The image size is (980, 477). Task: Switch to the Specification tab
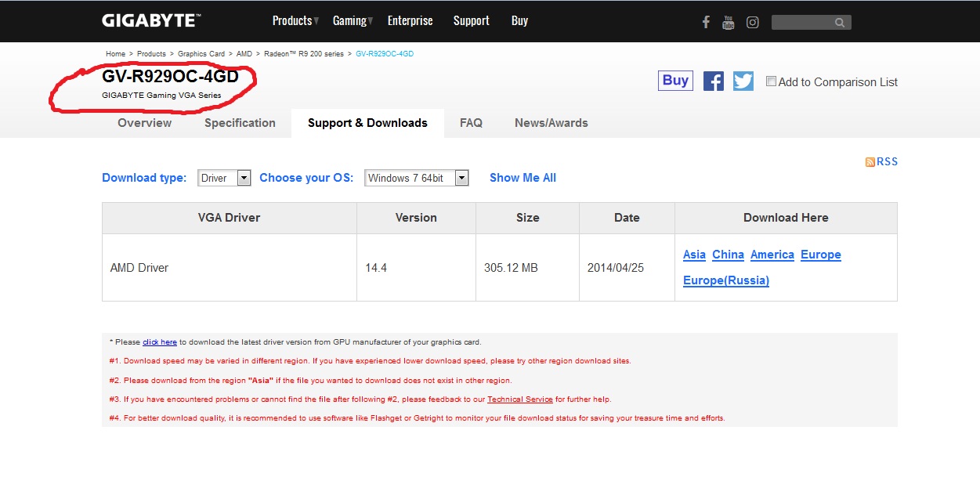click(x=240, y=123)
